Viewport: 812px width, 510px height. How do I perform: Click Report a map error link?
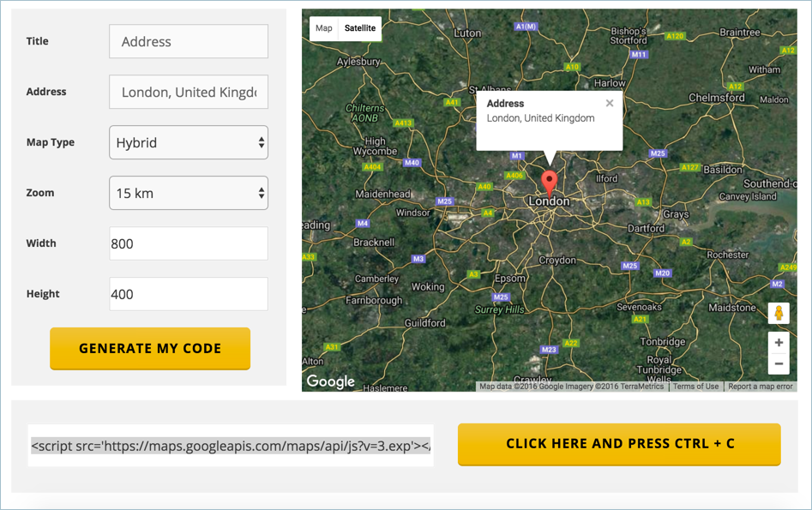pos(760,387)
